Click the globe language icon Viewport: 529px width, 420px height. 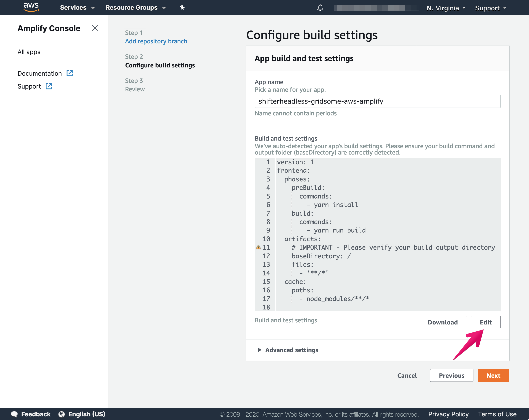pyautogui.click(x=62, y=414)
